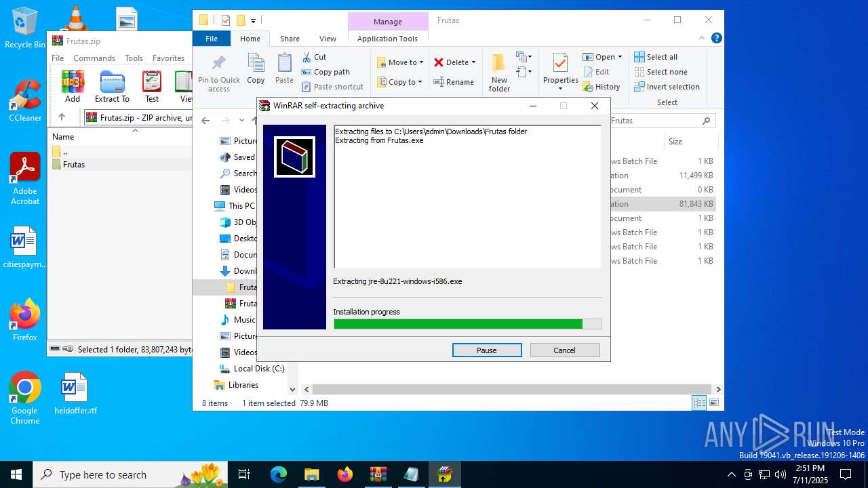Click Task View taskbar icon

[x=245, y=474]
